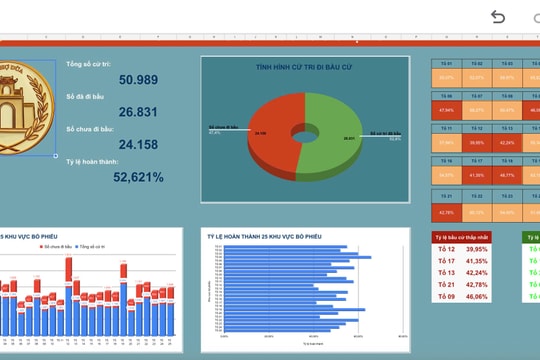This screenshot has width=540, height=360.
Task: Select the "Tổ 12" grid header cell
Action: pos(477,128)
